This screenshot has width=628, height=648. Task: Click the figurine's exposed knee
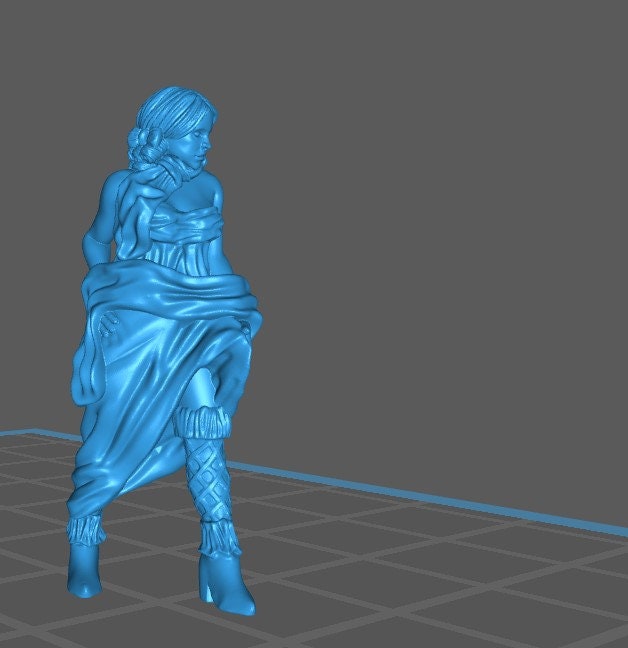coord(204,385)
